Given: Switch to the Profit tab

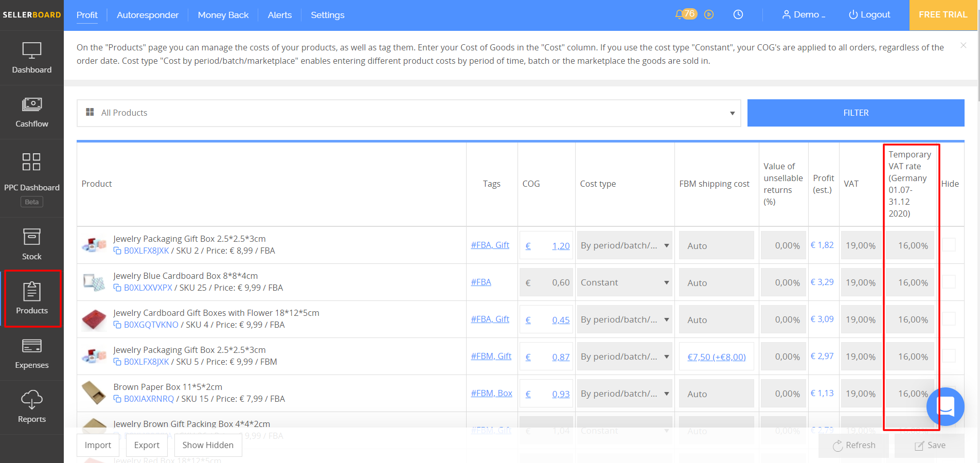Looking at the screenshot, I should pyautogui.click(x=87, y=15).
